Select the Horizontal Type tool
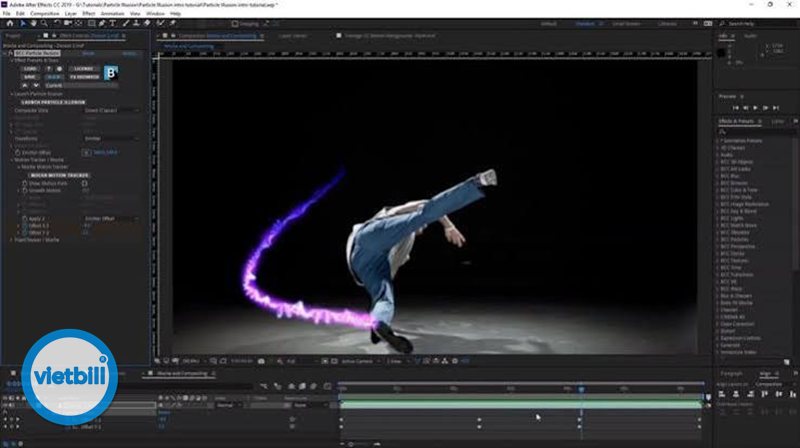The image size is (800, 448). coord(113,23)
